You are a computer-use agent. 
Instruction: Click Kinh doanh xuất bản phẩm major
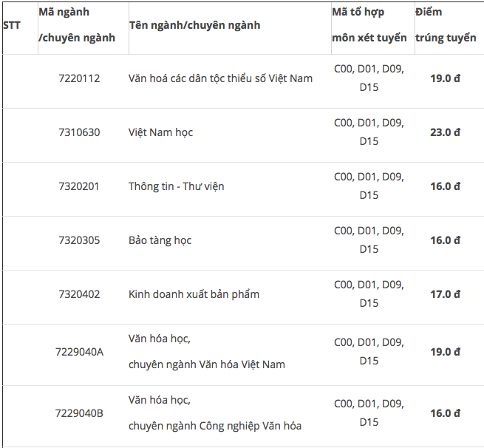[x=194, y=294]
